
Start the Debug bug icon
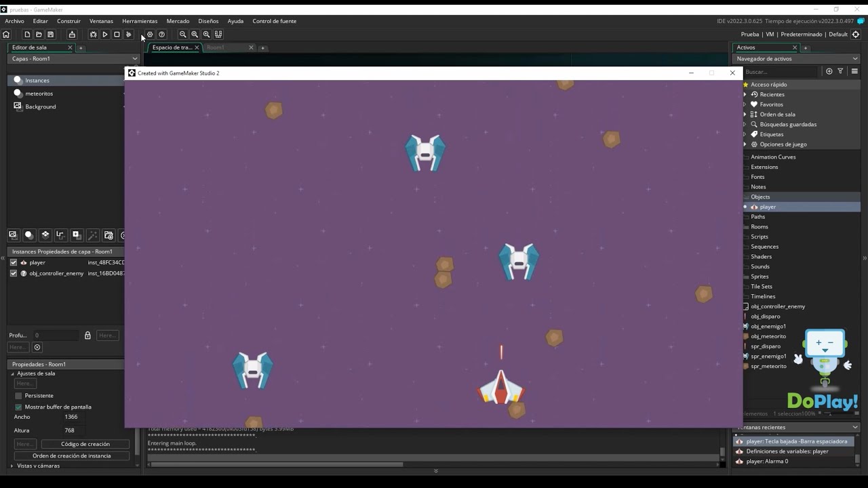[x=94, y=35]
